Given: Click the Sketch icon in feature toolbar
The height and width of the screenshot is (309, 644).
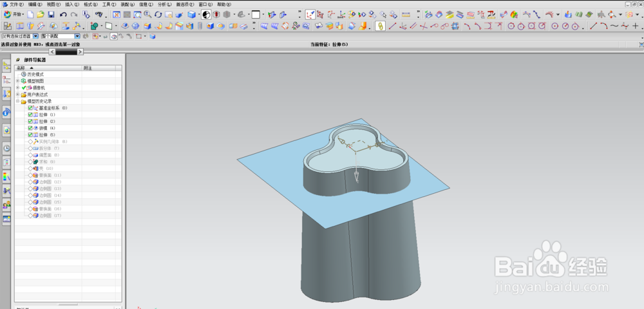Looking at the screenshot, I should click(x=8, y=26).
